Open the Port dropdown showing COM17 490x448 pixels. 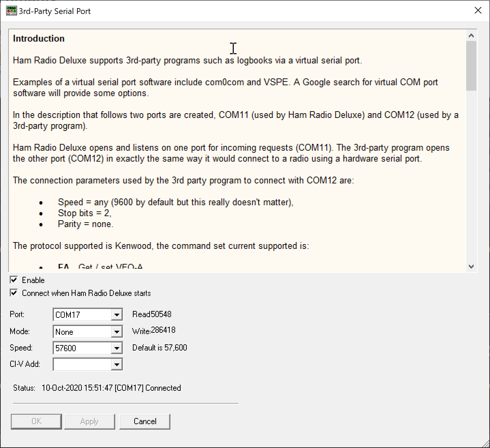pos(117,314)
